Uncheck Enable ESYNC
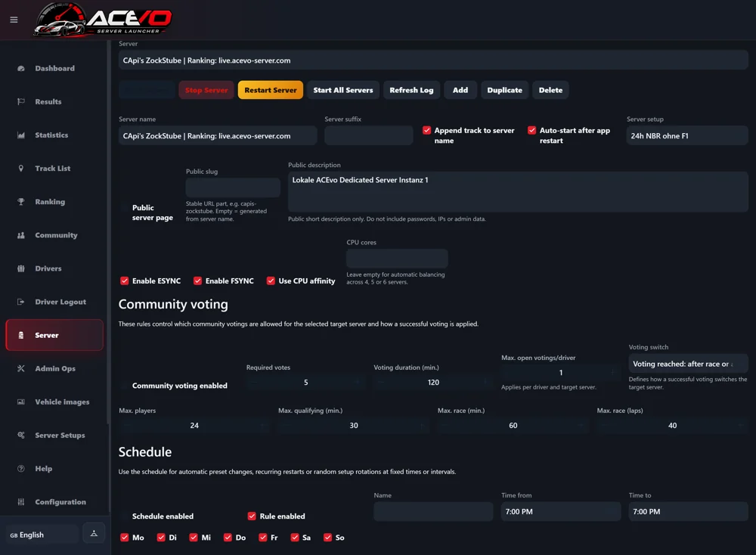The width and height of the screenshot is (756, 555). 125,281
